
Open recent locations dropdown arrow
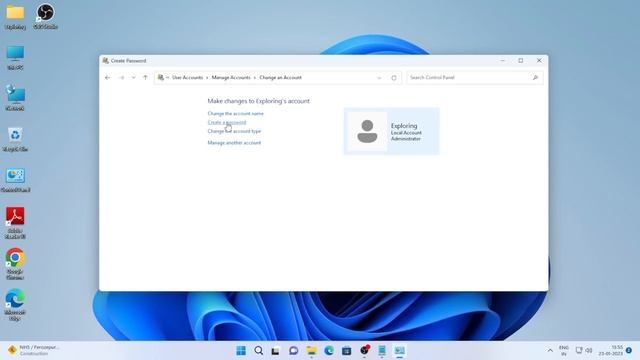133,78
